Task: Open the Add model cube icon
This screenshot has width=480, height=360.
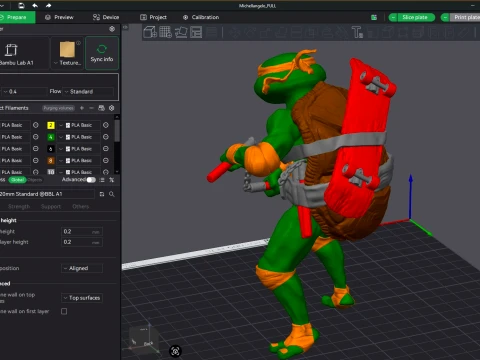Action: click(150, 32)
